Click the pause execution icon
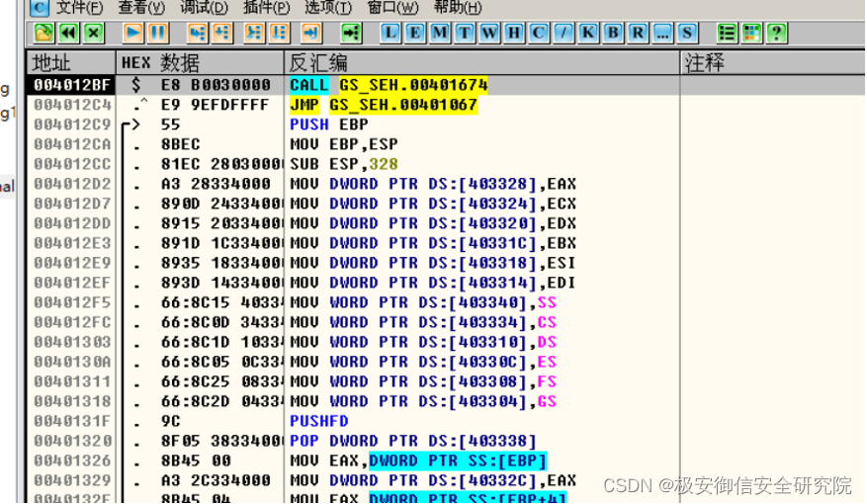The width and height of the screenshot is (867, 504). coord(157,34)
